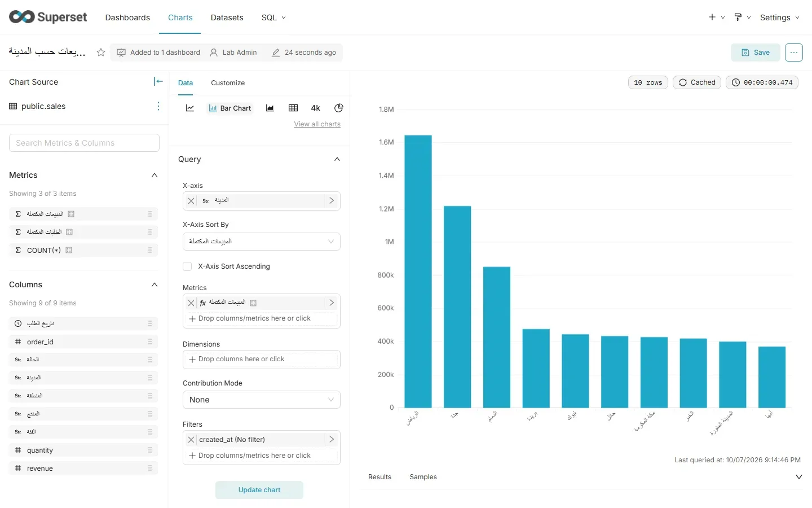Screen dimensions: 812x508
Task: Remove the X-axis column selection
Action: click(x=191, y=200)
